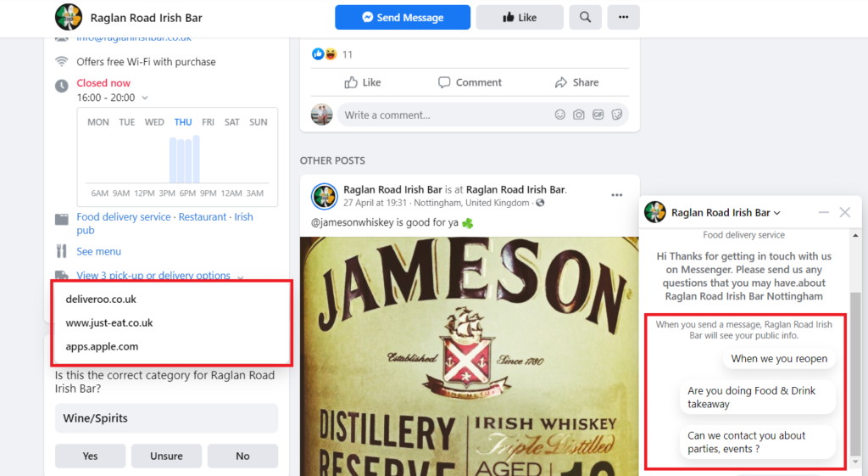868x476 pixels.
Task: Select TUE in the popular times chart
Action: (x=127, y=122)
